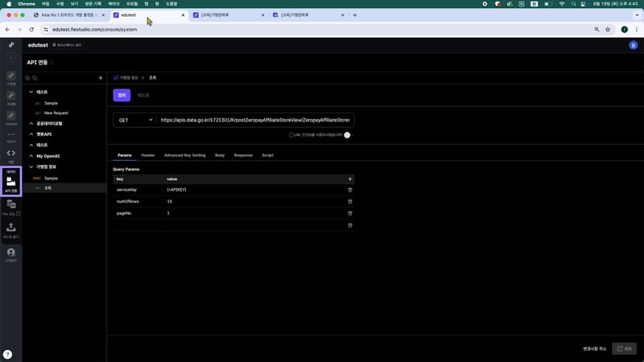Switch to the Header tab
The image size is (644, 362).
coord(148,154)
